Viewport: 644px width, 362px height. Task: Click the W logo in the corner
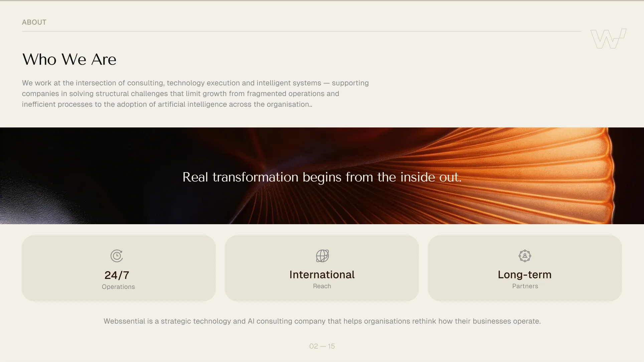point(608,39)
